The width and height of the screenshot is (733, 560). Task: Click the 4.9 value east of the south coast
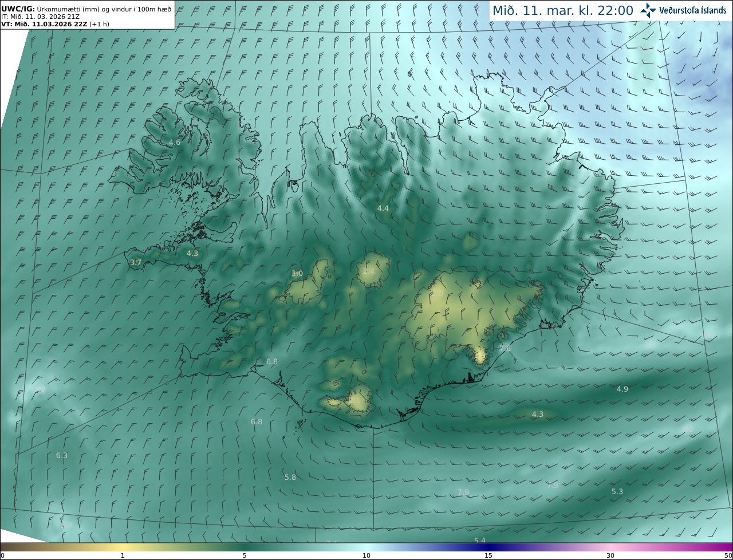(x=622, y=389)
